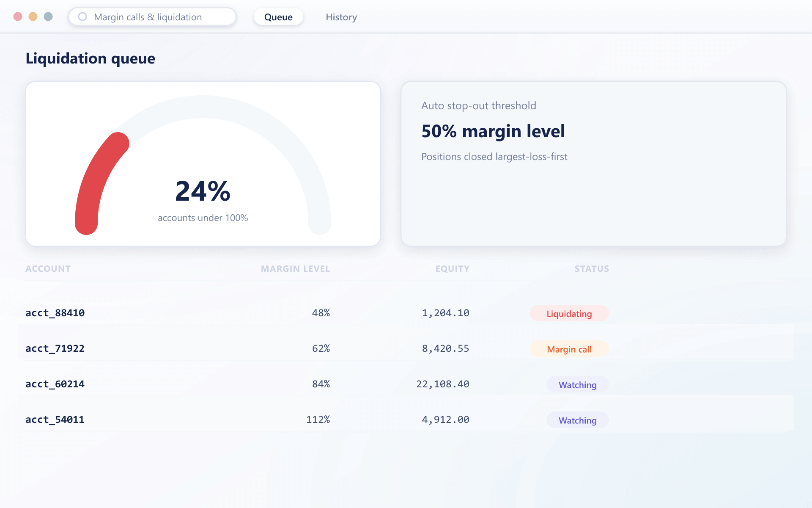Click the 'Liquidation queue' page title
This screenshot has width=812, height=508.
coord(91,58)
